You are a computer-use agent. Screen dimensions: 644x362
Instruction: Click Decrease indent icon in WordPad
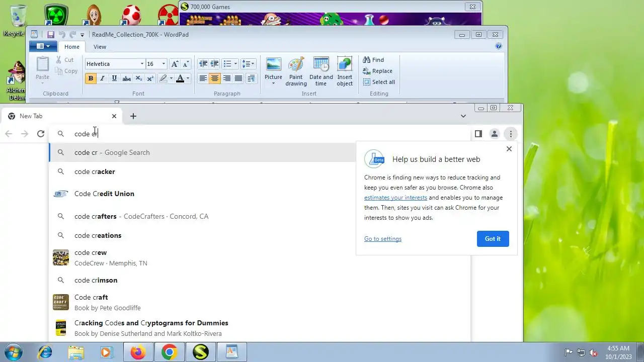tap(203, 64)
